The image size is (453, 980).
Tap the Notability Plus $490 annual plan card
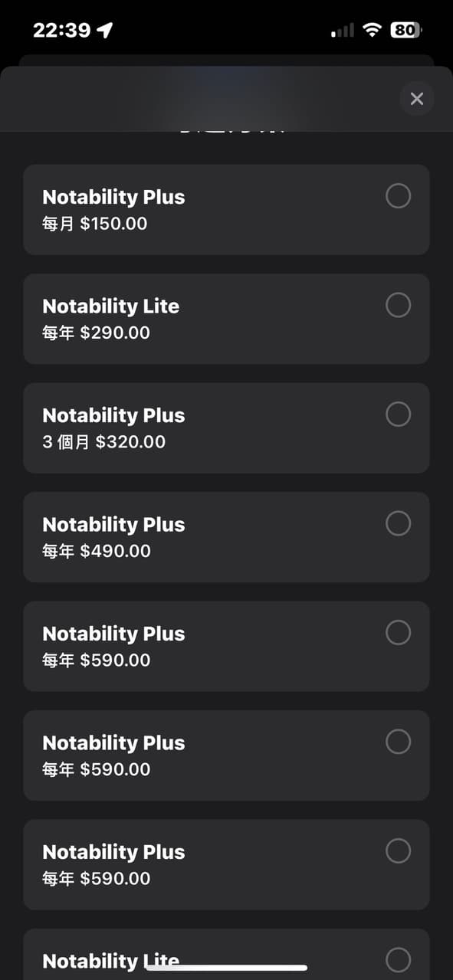(226, 536)
